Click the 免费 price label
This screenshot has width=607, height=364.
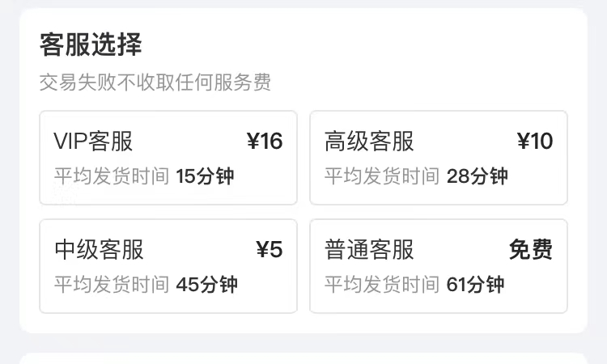(531, 249)
